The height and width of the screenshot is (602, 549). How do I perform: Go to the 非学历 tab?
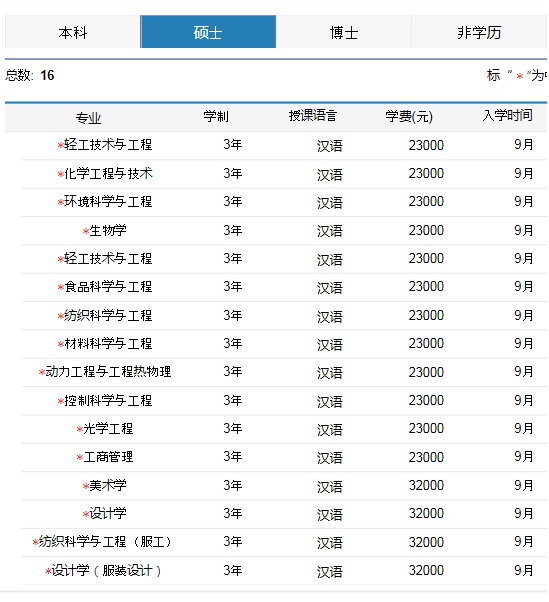pos(479,32)
